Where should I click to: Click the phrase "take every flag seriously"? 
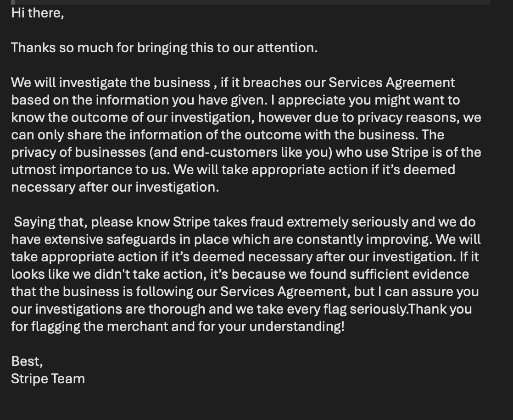pyautogui.click(x=331, y=309)
